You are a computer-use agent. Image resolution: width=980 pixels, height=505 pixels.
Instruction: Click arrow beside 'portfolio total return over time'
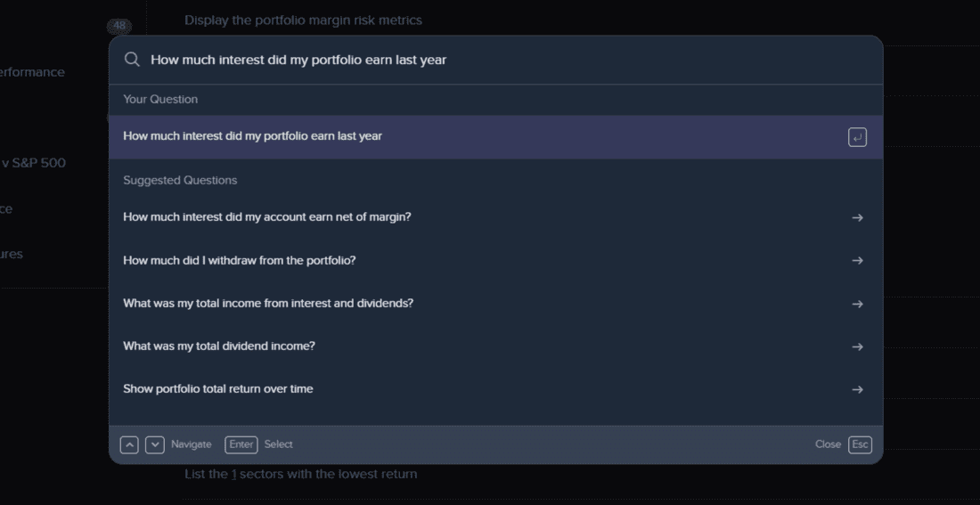857,389
